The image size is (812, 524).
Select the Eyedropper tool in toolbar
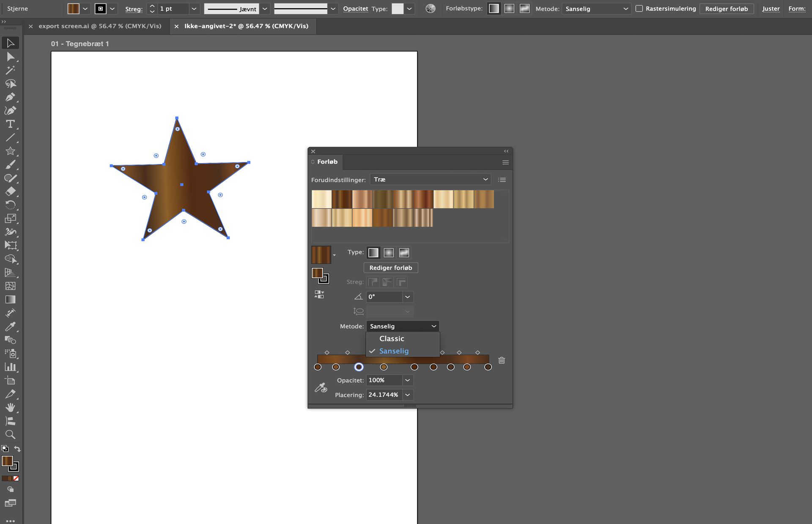pyautogui.click(x=10, y=326)
